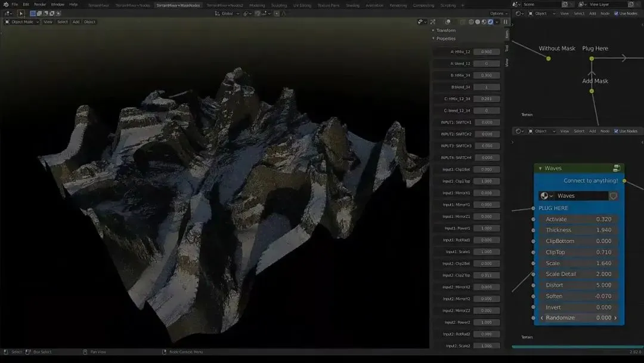Image resolution: width=644 pixels, height=363 pixels.
Task: Click the Waves node group edit icon
Action: [x=617, y=168]
